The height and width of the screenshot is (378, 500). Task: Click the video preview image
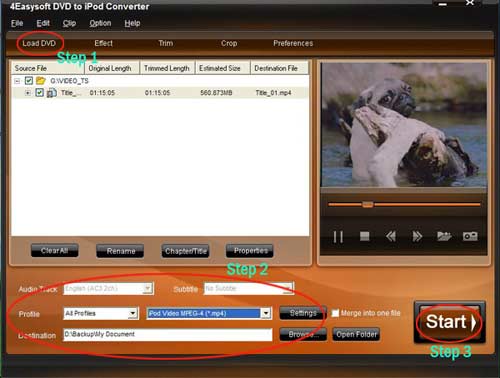coord(404,125)
